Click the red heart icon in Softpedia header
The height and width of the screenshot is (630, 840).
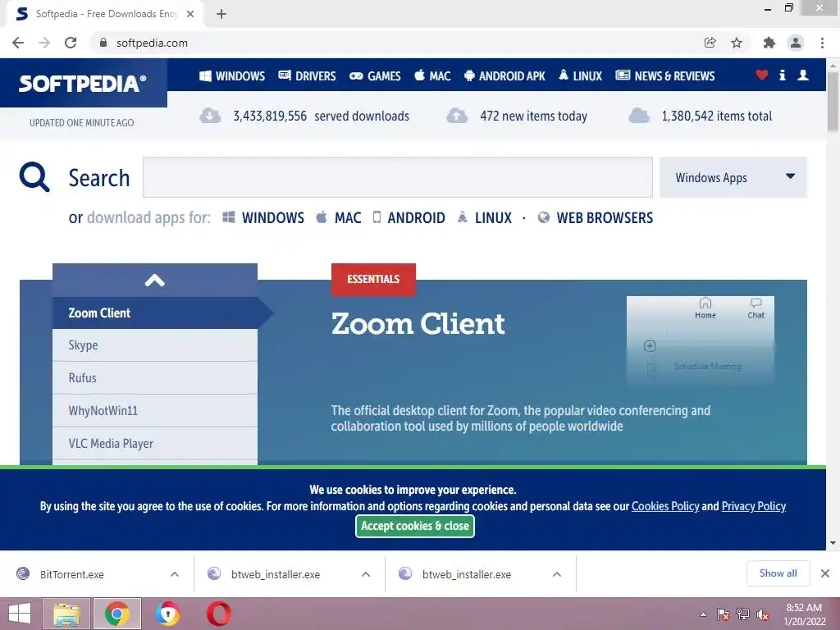[761, 75]
